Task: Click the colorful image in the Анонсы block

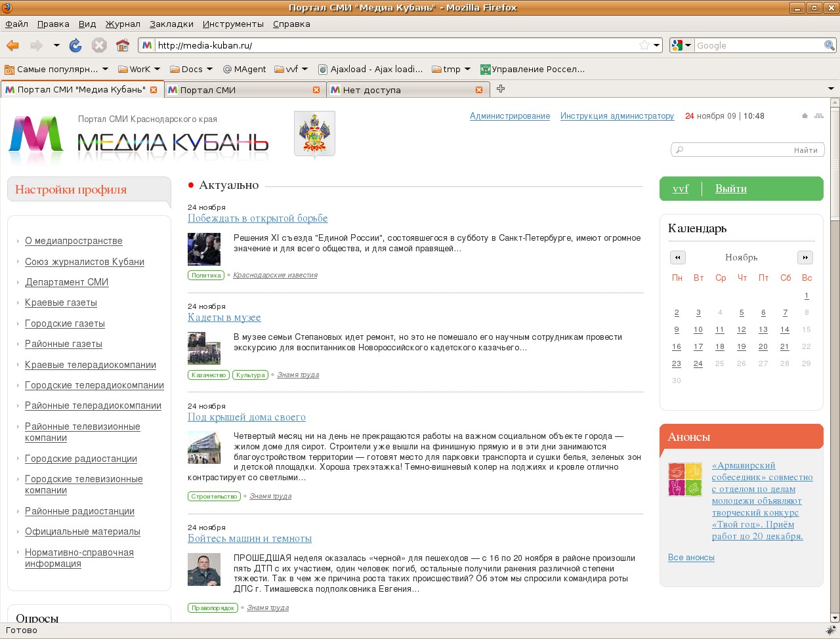Action: (x=685, y=479)
